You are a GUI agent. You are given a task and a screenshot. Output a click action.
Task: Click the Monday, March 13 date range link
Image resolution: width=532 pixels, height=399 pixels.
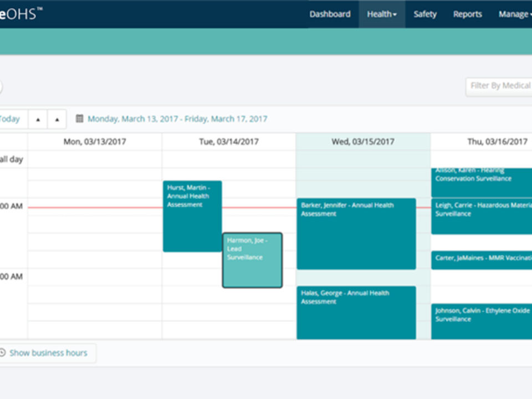click(177, 119)
